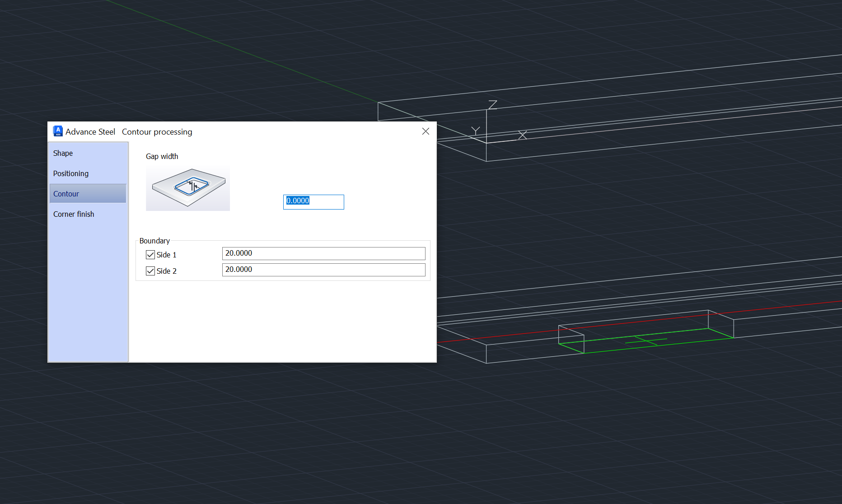The width and height of the screenshot is (842, 504).
Task: Click the gap width contour illustration
Action: (x=187, y=188)
